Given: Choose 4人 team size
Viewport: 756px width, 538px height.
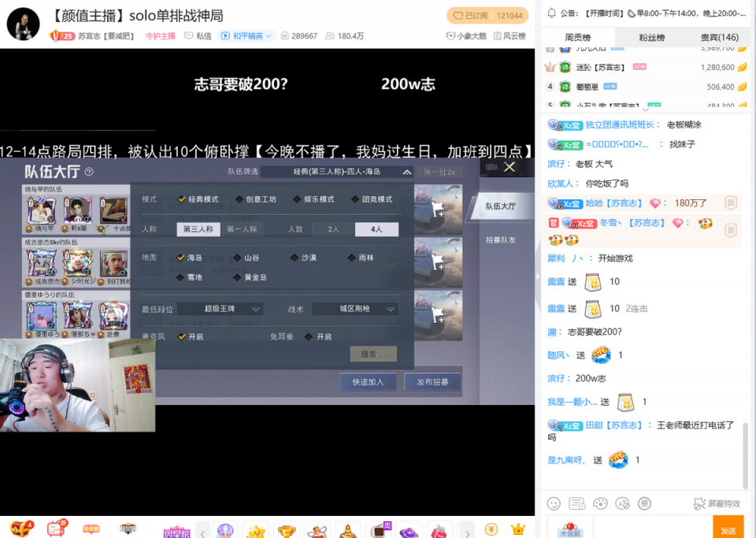Looking at the screenshot, I should click(376, 229).
